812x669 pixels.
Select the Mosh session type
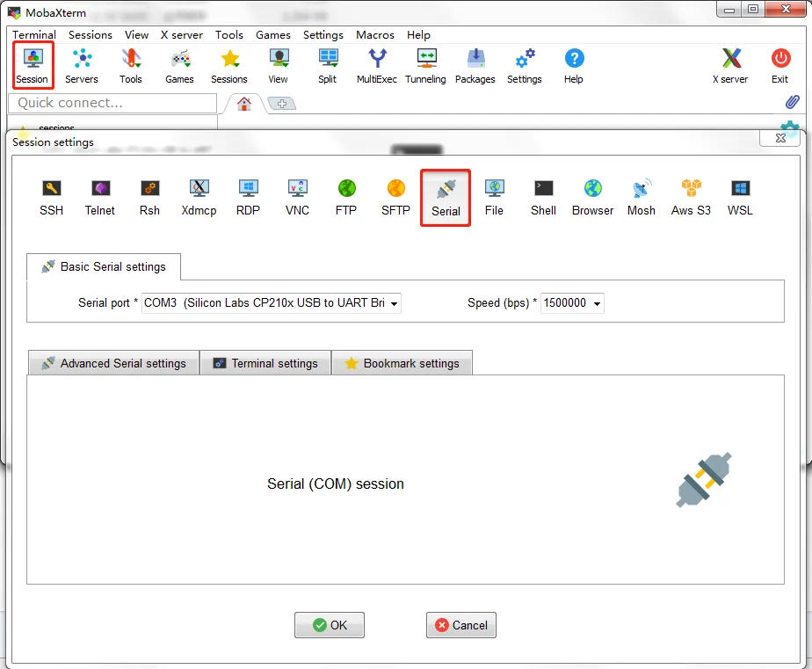tap(642, 198)
